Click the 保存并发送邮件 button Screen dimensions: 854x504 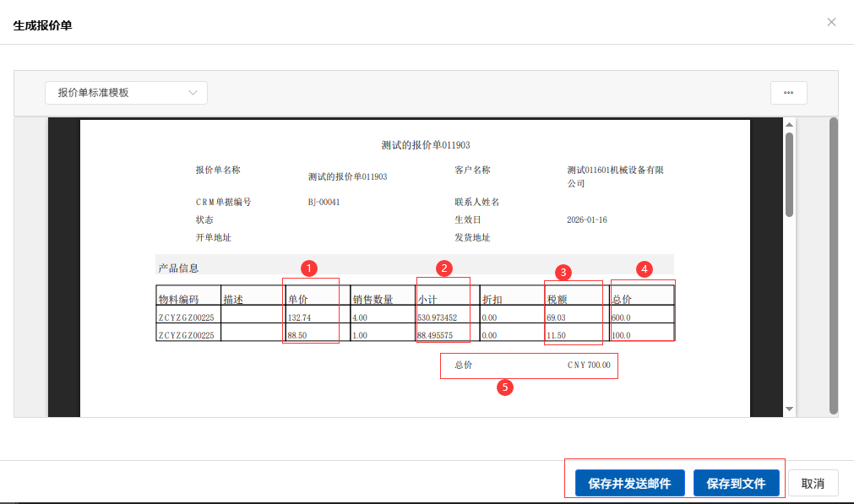click(629, 484)
